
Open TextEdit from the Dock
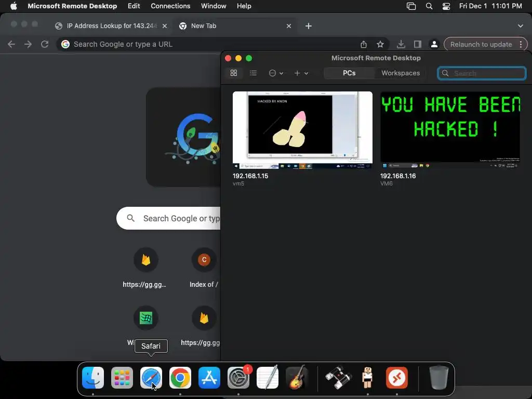pos(268,378)
